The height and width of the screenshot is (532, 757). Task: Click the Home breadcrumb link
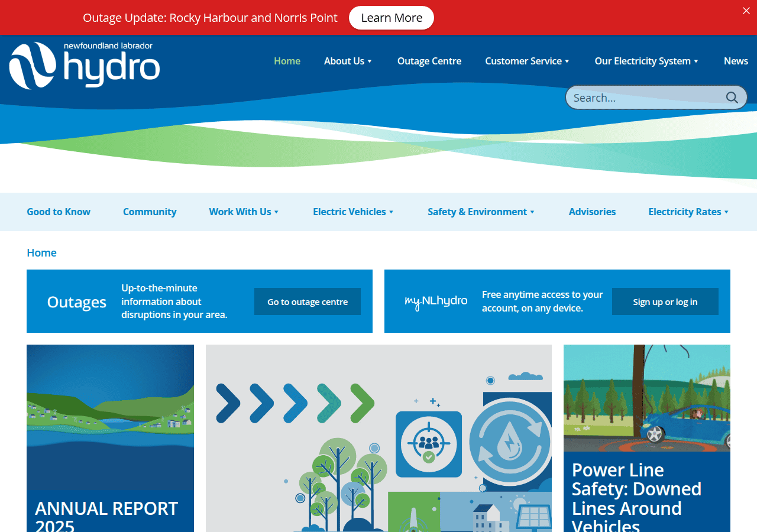click(x=41, y=252)
